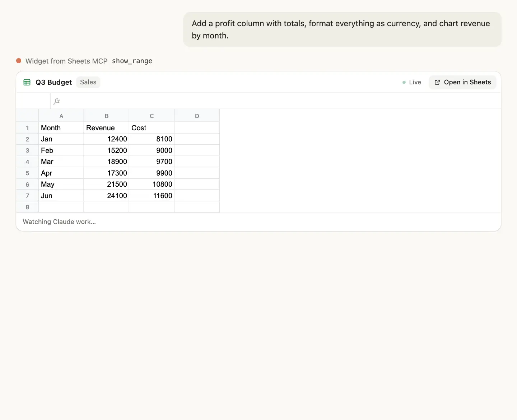Screen dimensions: 517x420
Task: Click the Cost header cell
Action: pos(152,128)
